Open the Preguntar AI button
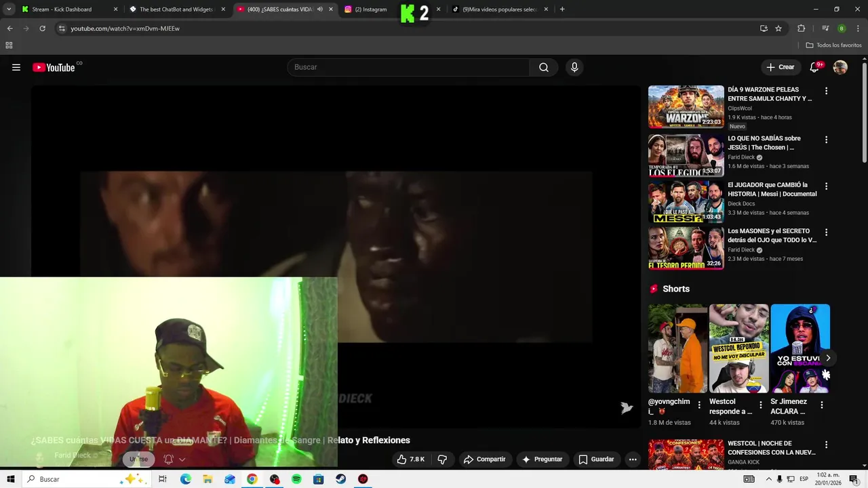The width and height of the screenshot is (868, 488). click(542, 459)
